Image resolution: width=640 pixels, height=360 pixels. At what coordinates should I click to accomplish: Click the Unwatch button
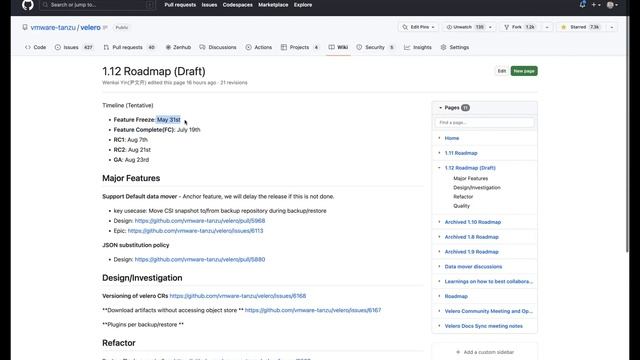click(464, 27)
